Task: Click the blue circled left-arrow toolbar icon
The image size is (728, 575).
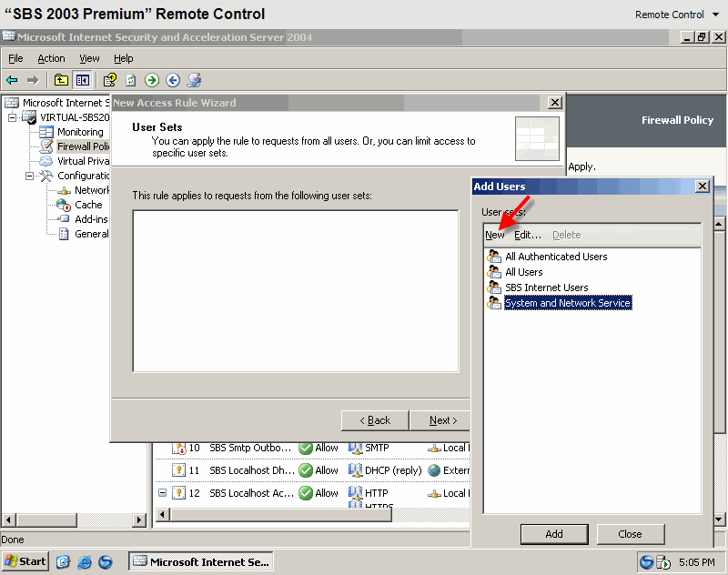Action: point(173,80)
